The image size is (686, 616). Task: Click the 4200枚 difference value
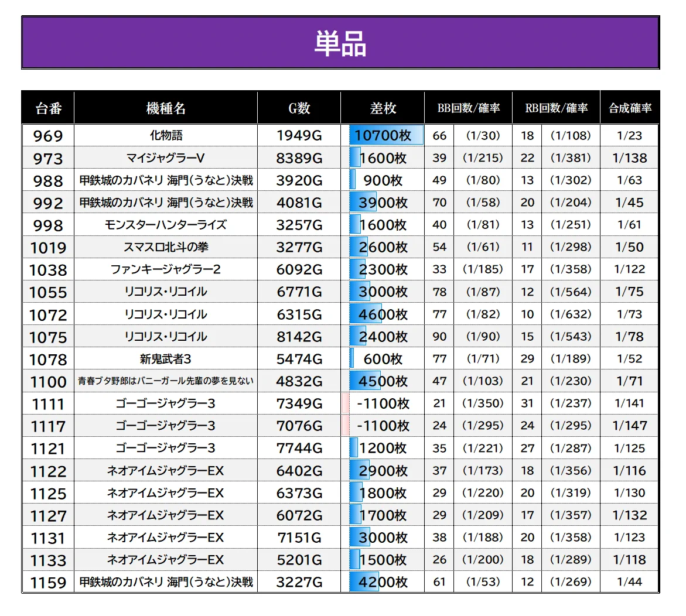pyautogui.click(x=383, y=583)
